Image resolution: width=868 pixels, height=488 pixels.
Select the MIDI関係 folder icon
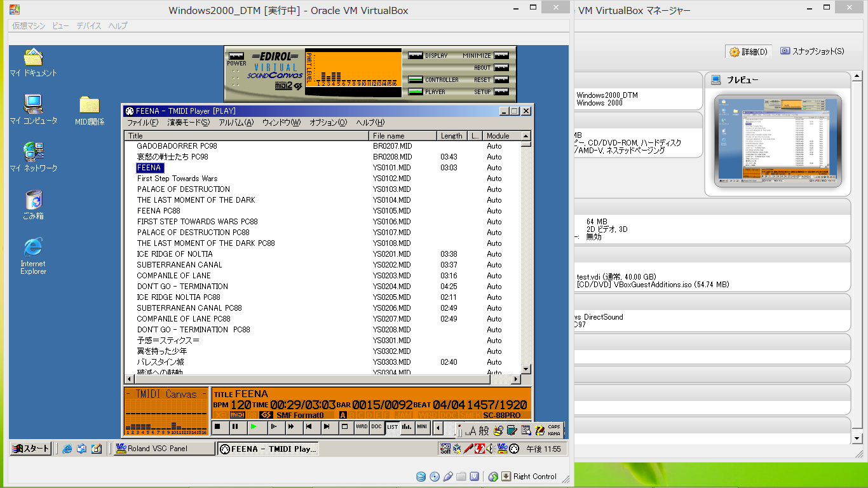click(x=90, y=111)
